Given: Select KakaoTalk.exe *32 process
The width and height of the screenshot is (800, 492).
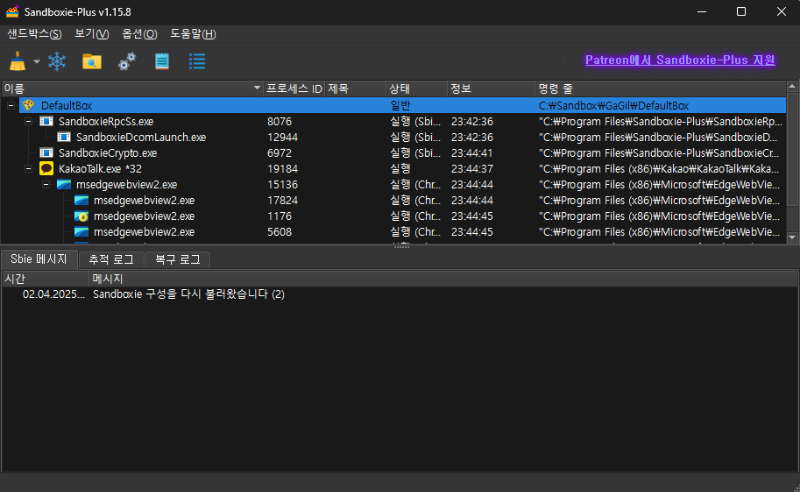Looking at the screenshot, I should click(100, 169).
